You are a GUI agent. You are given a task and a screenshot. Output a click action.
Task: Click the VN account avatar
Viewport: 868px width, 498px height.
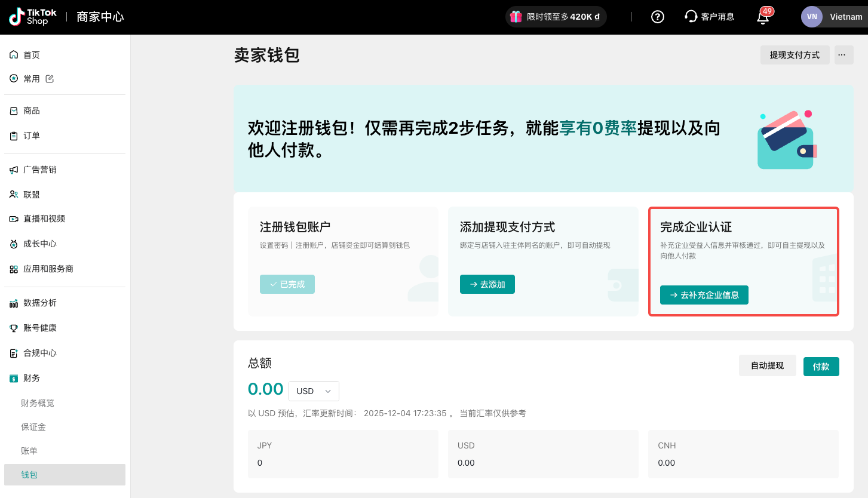click(x=811, y=17)
